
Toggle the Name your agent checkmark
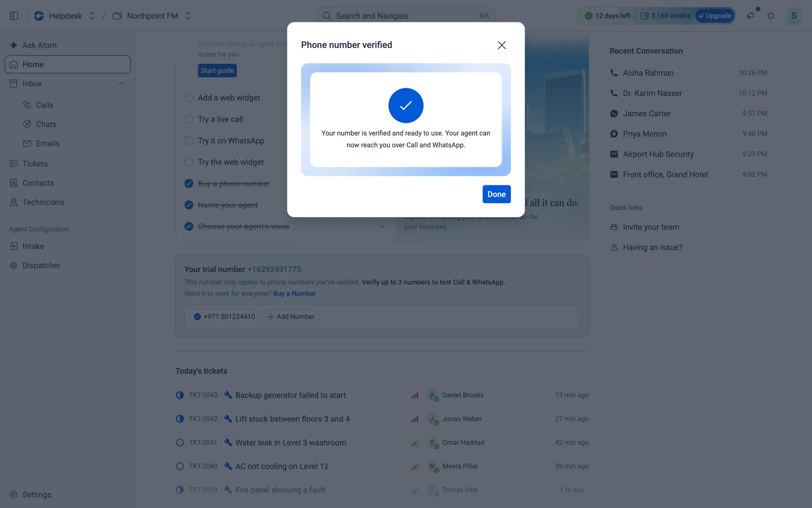click(x=189, y=205)
